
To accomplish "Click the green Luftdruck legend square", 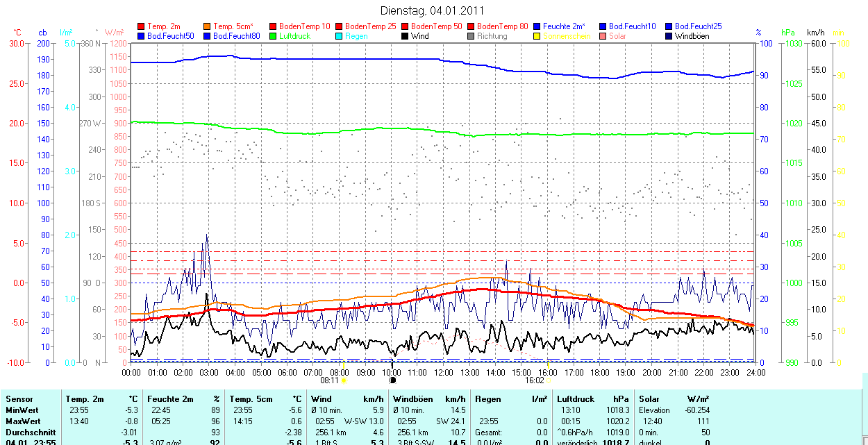I will (273, 36).
